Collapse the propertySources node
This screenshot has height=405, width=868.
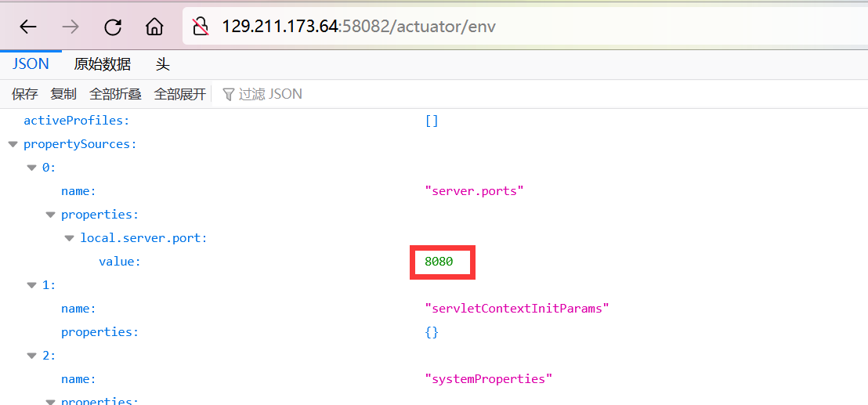pyautogui.click(x=13, y=144)
